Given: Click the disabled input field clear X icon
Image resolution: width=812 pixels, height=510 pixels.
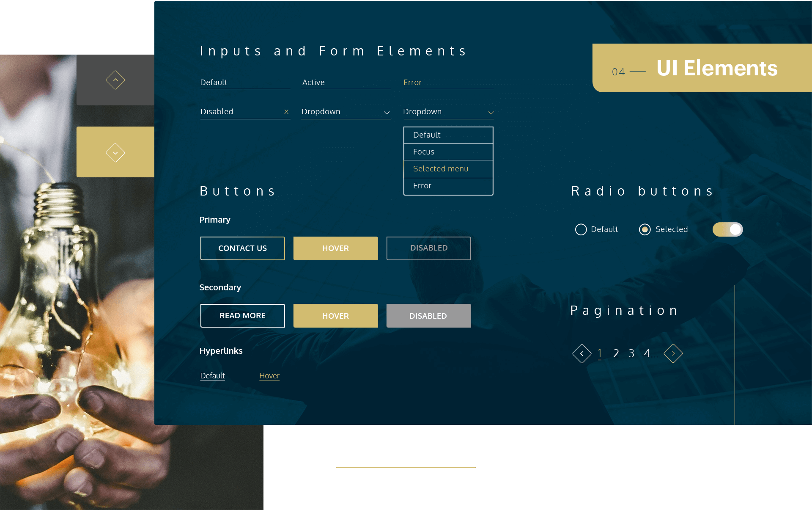Looking at the screenshot, I should (286, 112).
